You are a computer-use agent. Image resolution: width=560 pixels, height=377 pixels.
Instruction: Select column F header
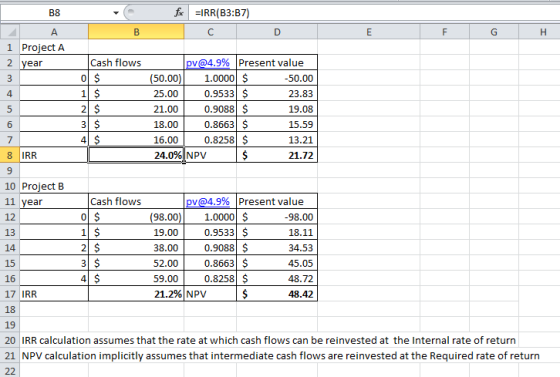(445, 32)
